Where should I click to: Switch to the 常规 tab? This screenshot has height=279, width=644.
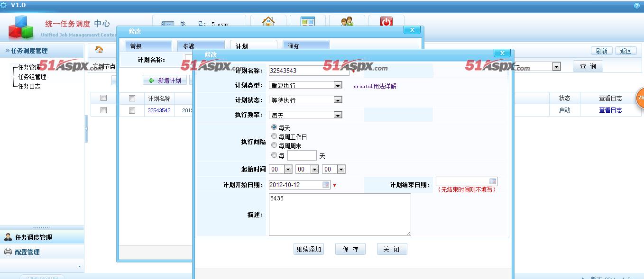point(148,46)
